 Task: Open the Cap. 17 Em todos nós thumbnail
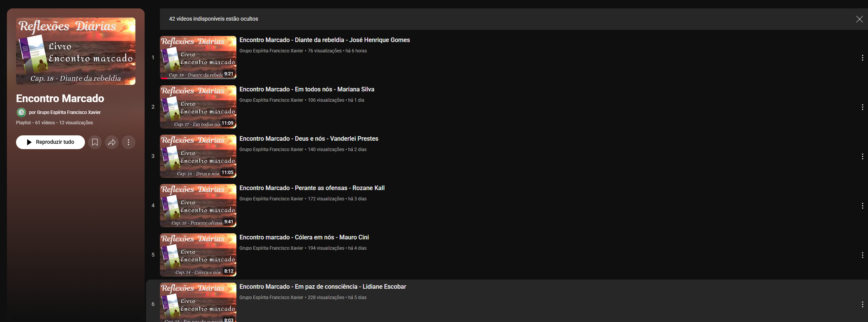click(198, 107)
